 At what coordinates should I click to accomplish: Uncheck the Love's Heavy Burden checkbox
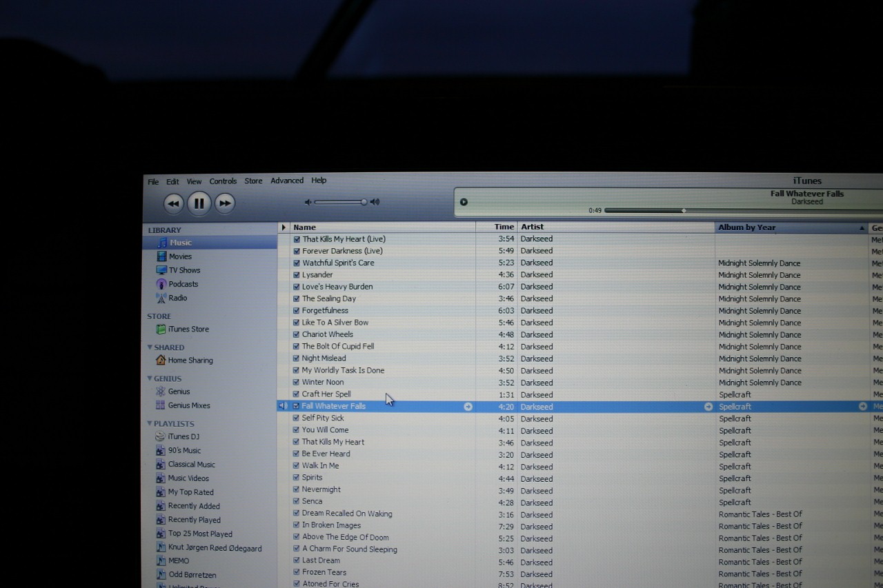pyautogui.click(x=297, y=287)
